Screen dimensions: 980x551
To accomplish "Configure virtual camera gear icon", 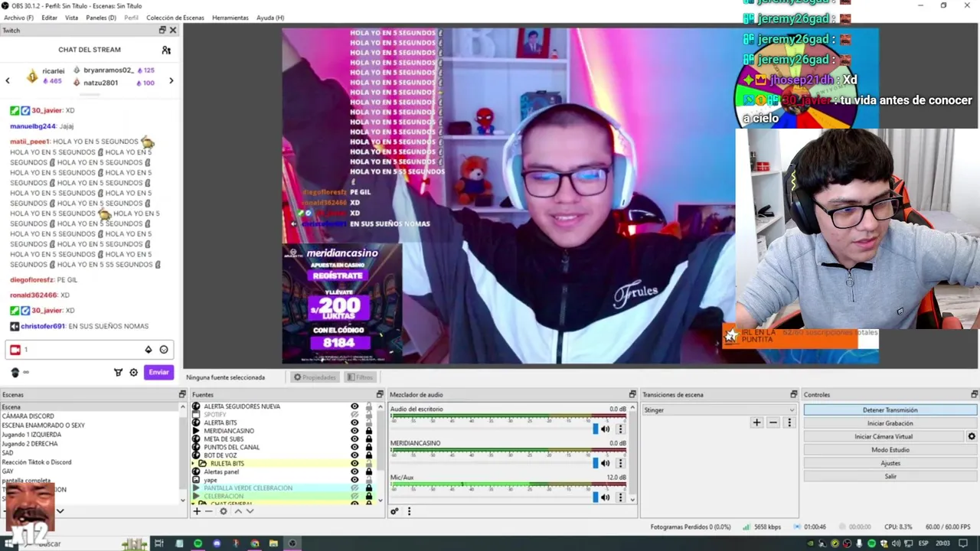I will pyautogui.click(x=972, y=436).
